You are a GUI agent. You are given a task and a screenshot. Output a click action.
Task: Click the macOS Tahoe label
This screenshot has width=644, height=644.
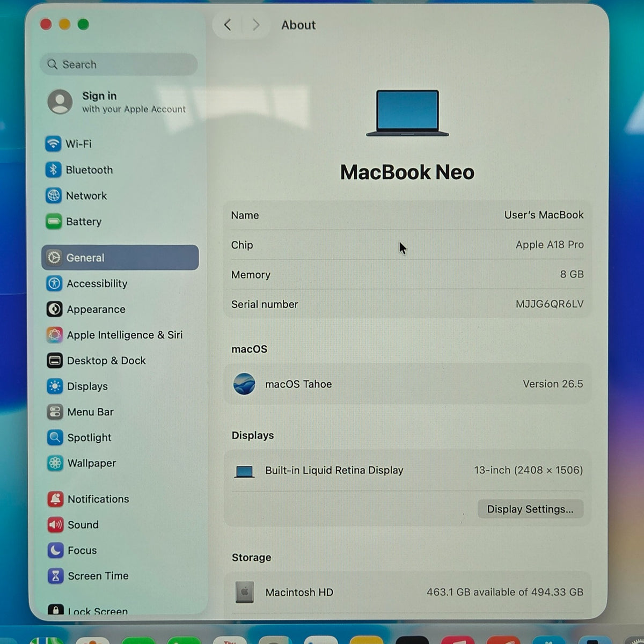[x=298, y=384]
